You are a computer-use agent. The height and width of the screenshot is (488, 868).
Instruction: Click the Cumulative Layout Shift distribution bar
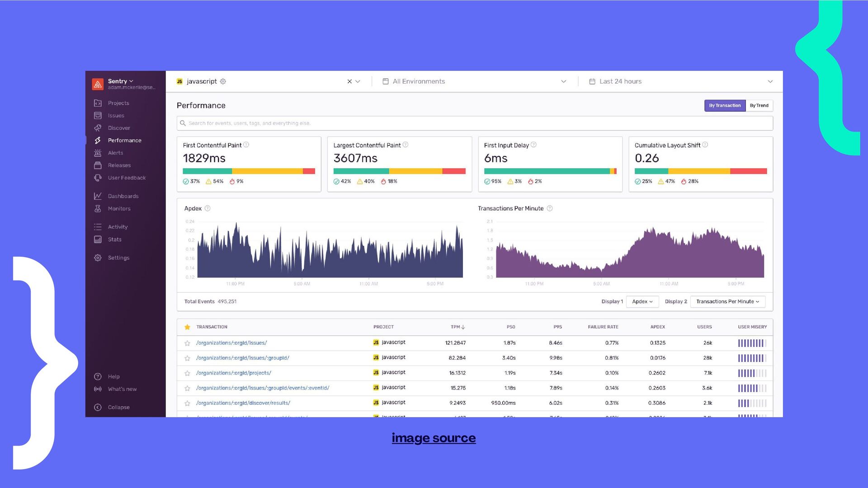701,171
